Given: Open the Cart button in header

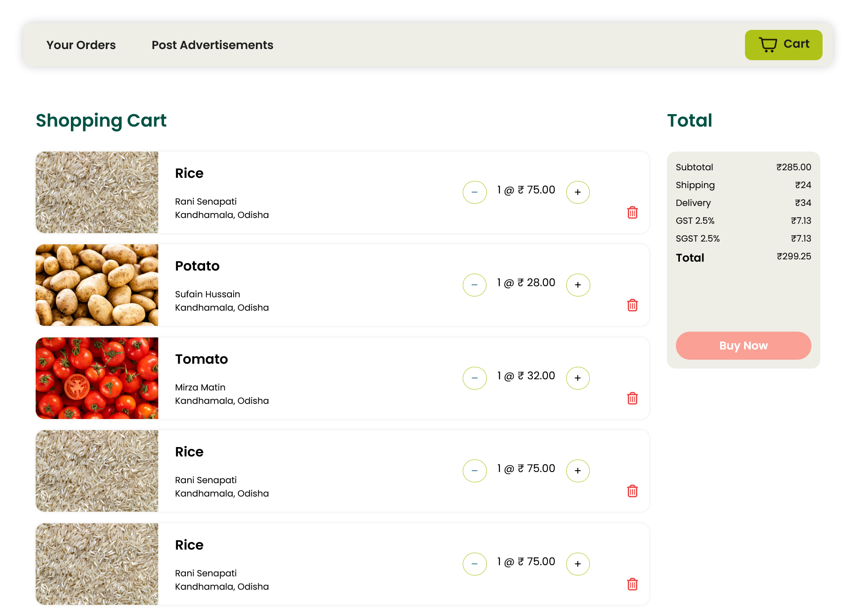Looking at the screenshot, I should click(x=783, y=45).
